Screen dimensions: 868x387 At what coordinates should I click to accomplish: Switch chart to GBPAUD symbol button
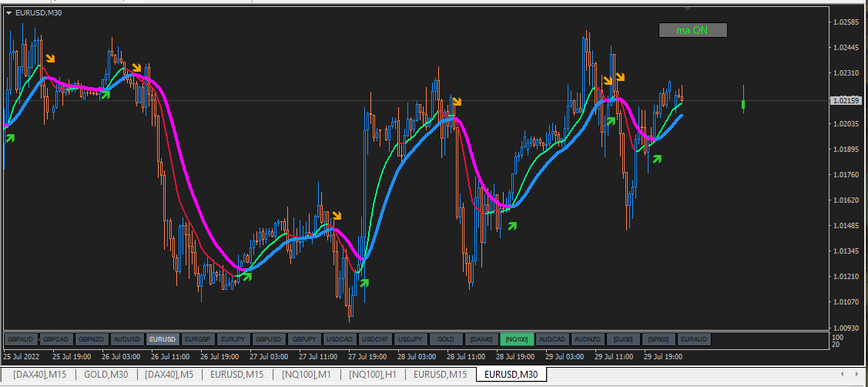tap(21, 338)
